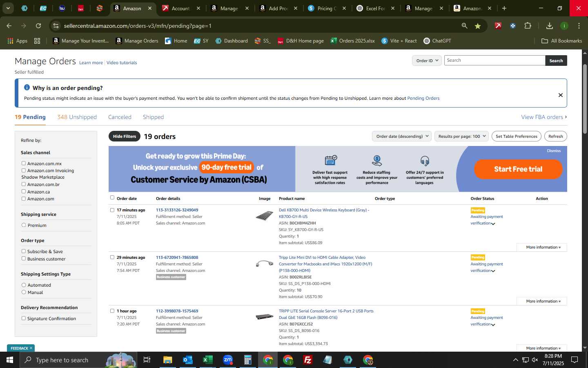Check Amazon.com Invoicing Shadow Marketplace
Screen dimensions: 588x368
[24, 171]
